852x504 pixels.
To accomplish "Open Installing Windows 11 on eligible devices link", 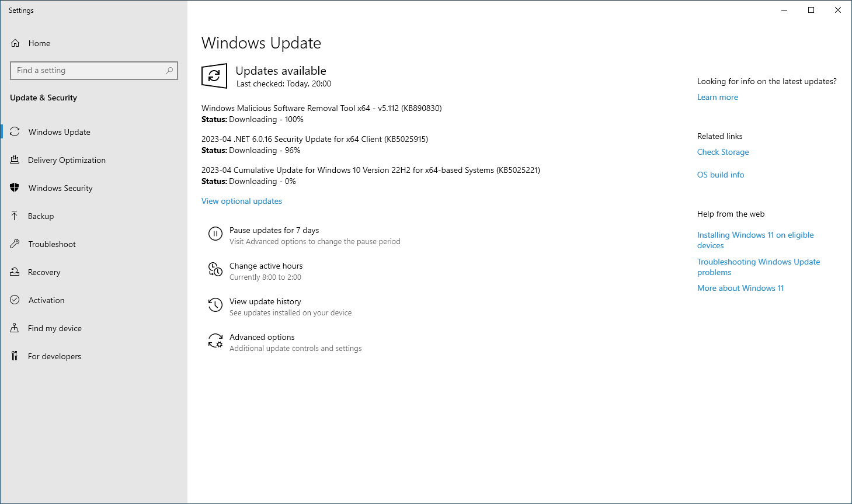I will coord(756,240).
